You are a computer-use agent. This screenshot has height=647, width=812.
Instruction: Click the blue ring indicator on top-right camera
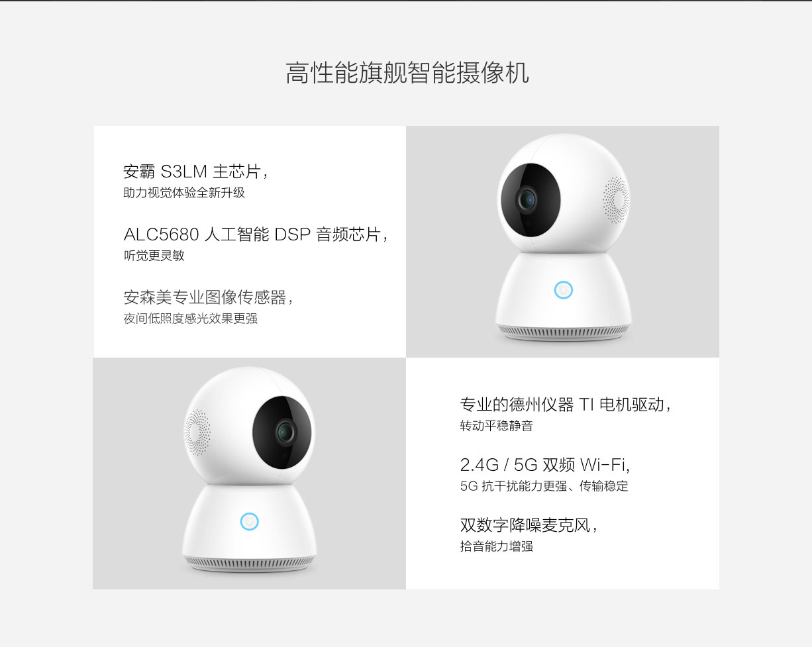point(563,290)
